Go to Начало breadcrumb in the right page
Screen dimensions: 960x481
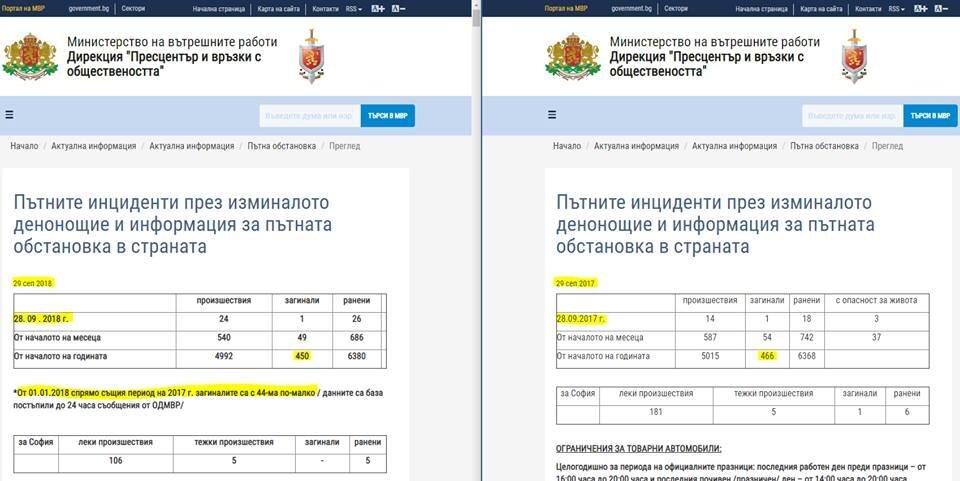pos(567,146)
